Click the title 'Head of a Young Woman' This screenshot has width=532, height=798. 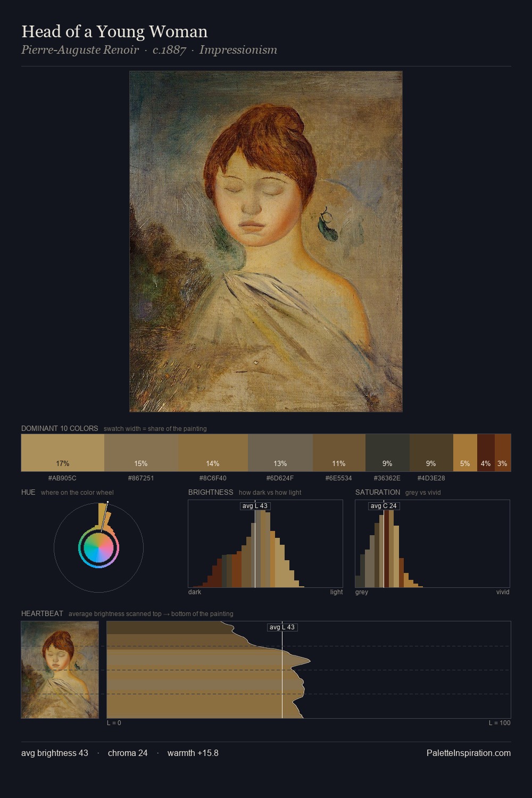pos(114,31)
